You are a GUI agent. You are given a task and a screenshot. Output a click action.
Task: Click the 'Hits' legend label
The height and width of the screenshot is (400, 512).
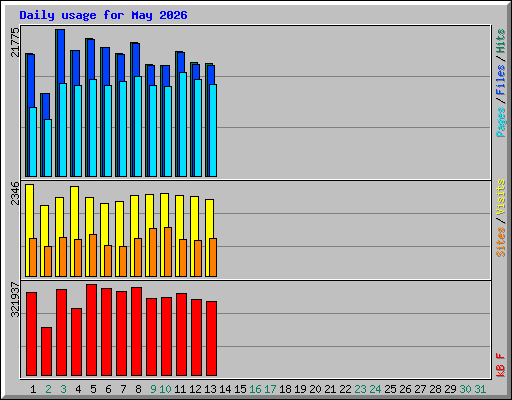pos(500,41)
